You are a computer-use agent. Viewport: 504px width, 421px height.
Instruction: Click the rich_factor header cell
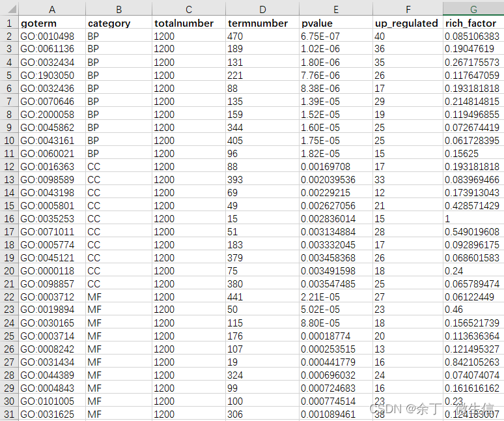point(473,23)
